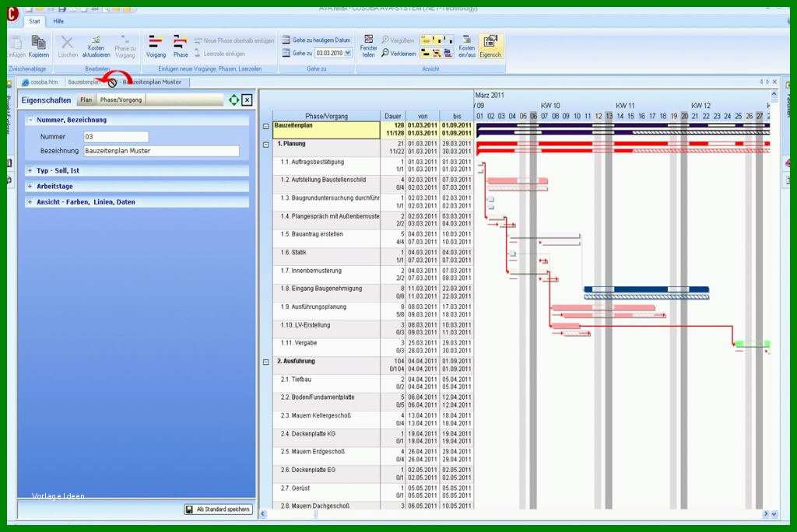Click Kosten ein/aus icon
This screenshot has height=532, width=797.
[x=467, y=46]
